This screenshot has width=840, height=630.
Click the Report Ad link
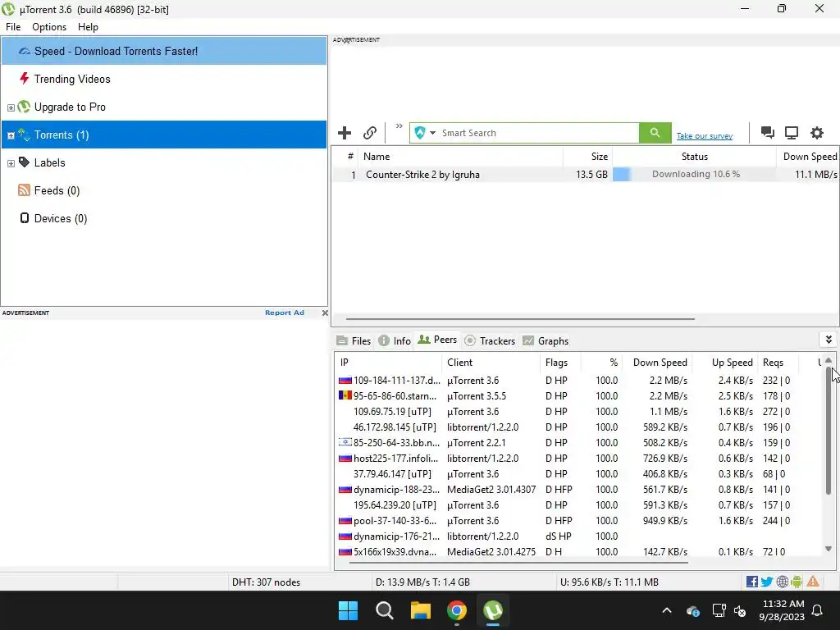285,313
